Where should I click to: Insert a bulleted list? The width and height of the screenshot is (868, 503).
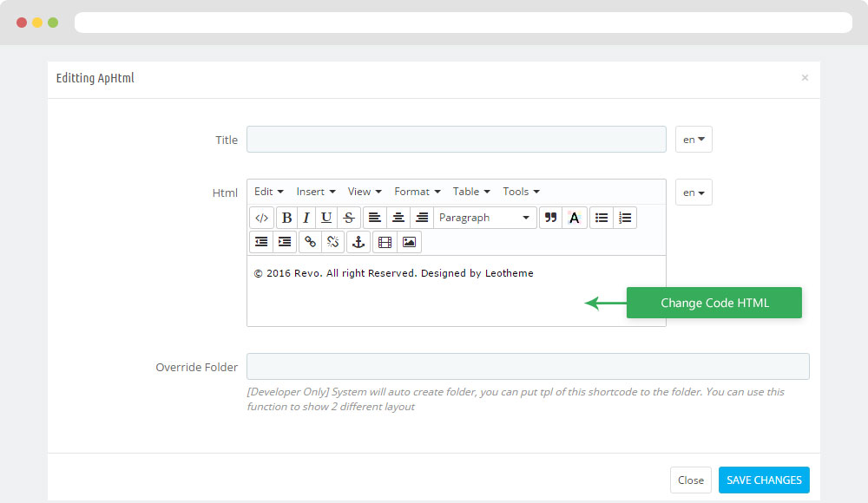[x=602, y=218]
